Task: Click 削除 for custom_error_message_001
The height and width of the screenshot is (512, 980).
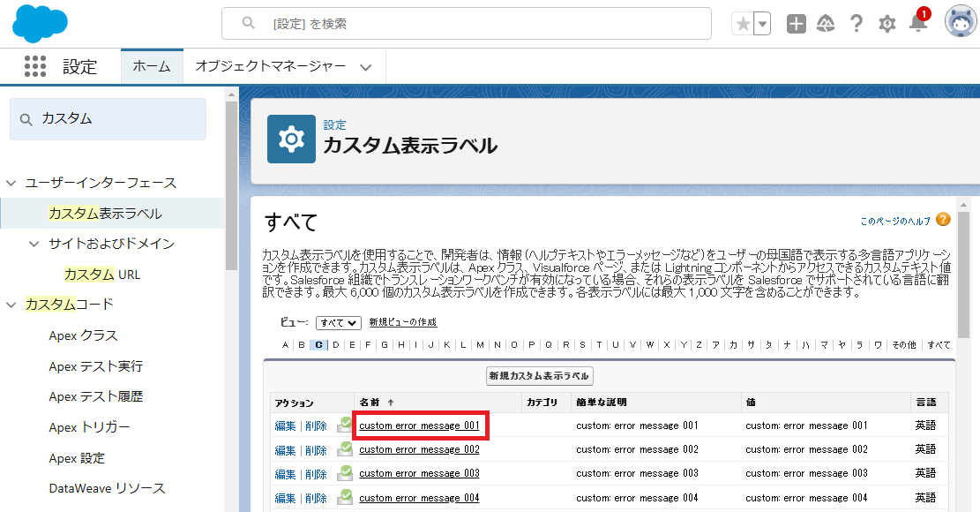Action: click(317, 425)
